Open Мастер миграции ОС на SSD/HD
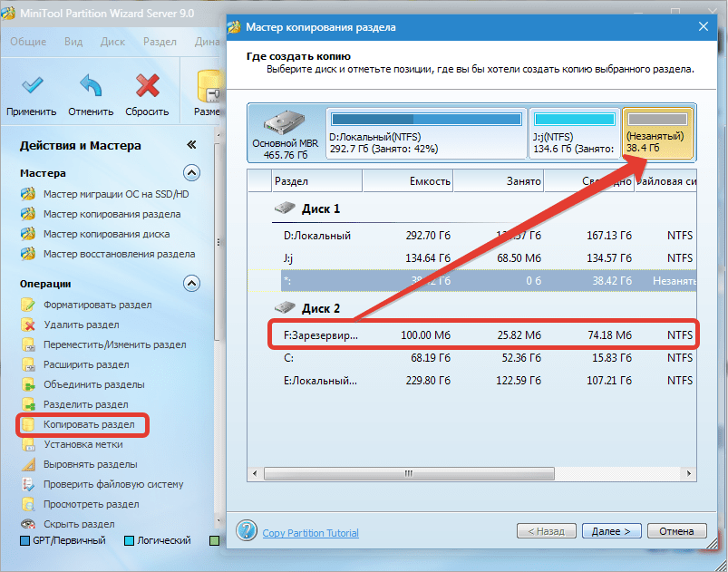The image size is (728, 572). (116, 194)
